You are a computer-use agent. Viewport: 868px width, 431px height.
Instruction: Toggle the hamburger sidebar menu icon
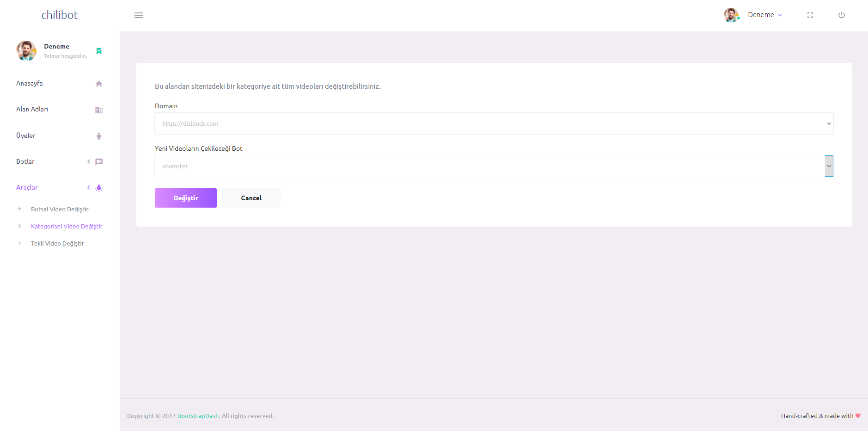tap(139, 15)
